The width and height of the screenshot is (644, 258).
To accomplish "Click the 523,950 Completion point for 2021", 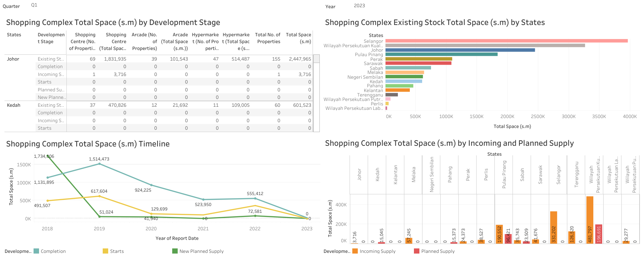I will [203, 199].
